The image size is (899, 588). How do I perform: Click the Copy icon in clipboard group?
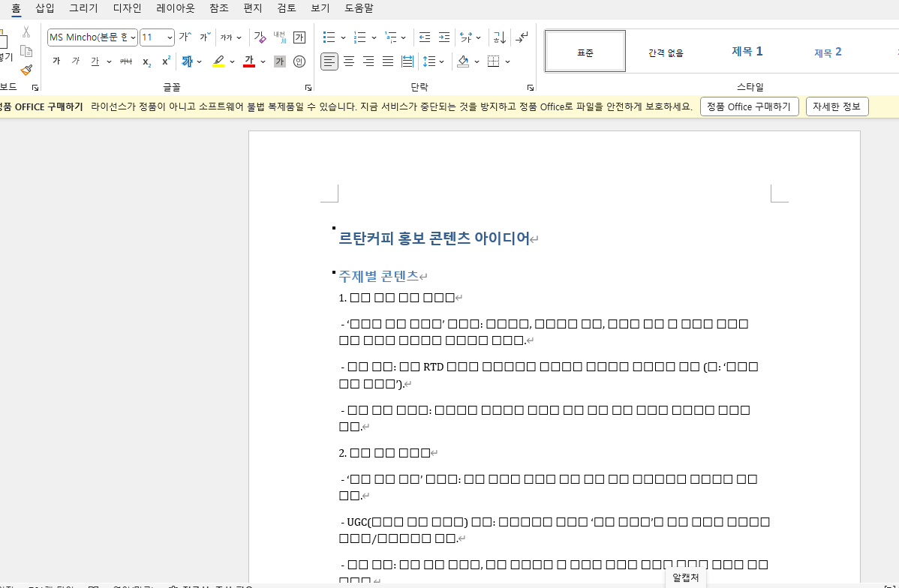click(26, 52)
